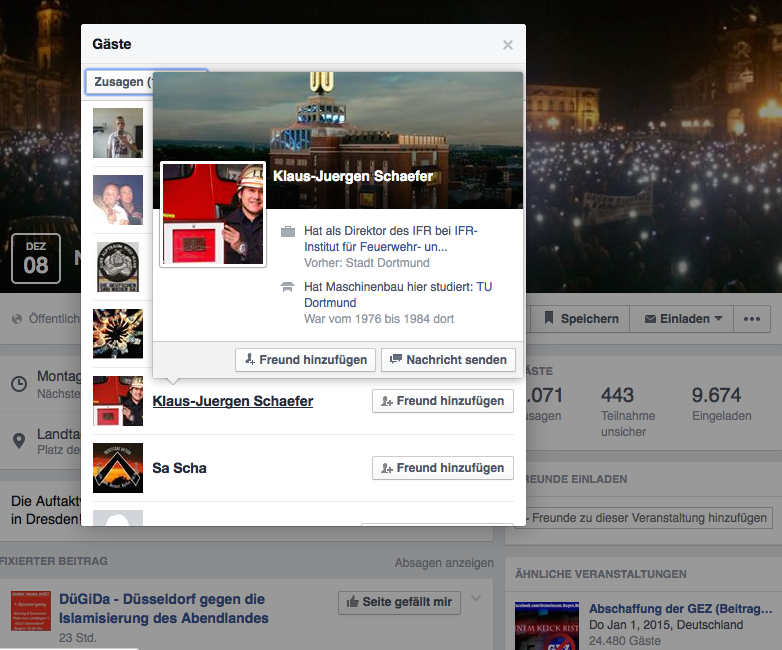Click hover card profile picture of firefighter
Screen dimensions: 782x650
[213, 214]
